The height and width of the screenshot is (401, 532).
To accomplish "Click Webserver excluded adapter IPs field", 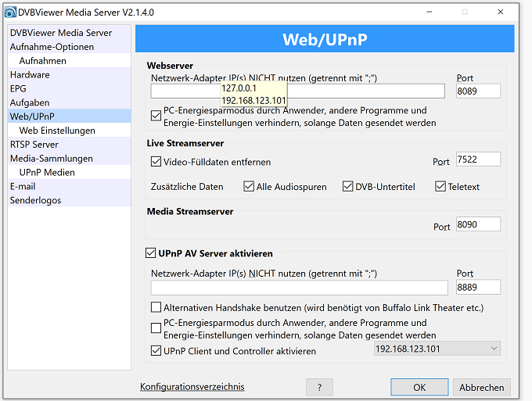I will coord(297,91).
